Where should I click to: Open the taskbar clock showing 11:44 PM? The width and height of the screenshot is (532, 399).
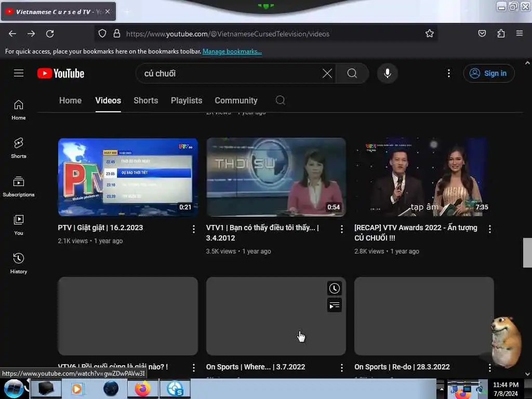pos(506,389)
